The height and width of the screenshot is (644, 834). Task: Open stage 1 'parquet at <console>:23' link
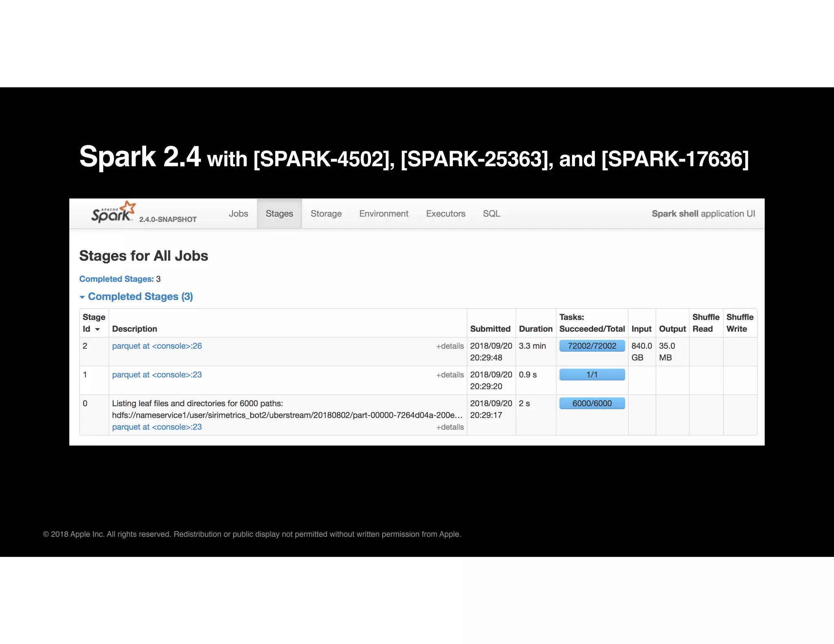coord(157,375)
